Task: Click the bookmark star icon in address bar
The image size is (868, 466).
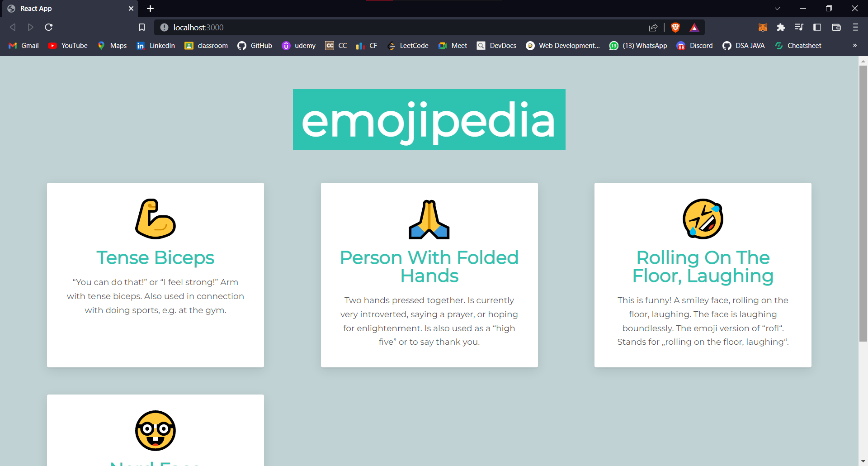Action: click(142, 28)
